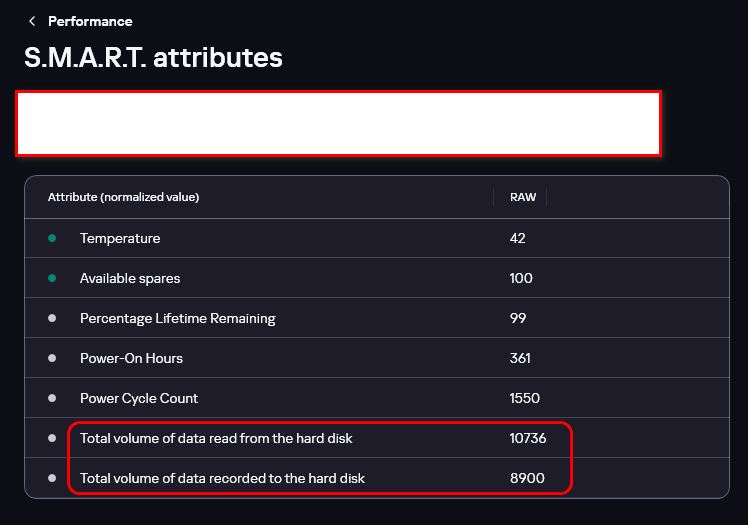748x525 pixels.
Task: Click the gray dot beside Power-On Hours
Action: (x=52, y=358)
